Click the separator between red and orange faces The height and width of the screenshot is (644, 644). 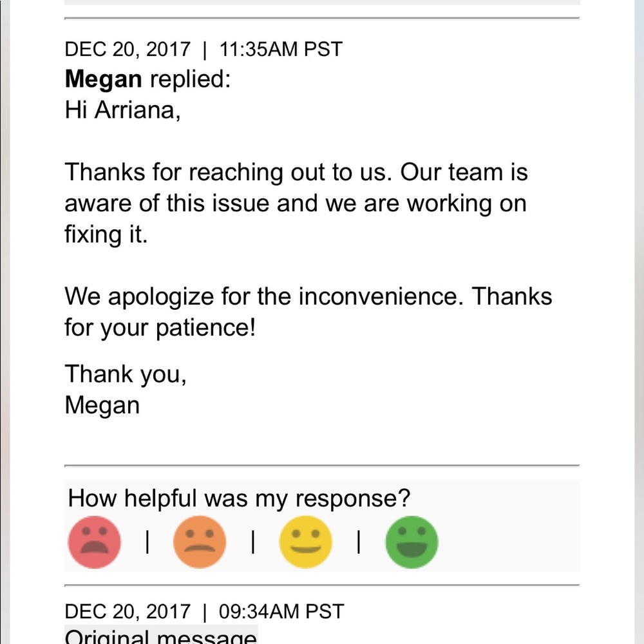click(147, 543)
